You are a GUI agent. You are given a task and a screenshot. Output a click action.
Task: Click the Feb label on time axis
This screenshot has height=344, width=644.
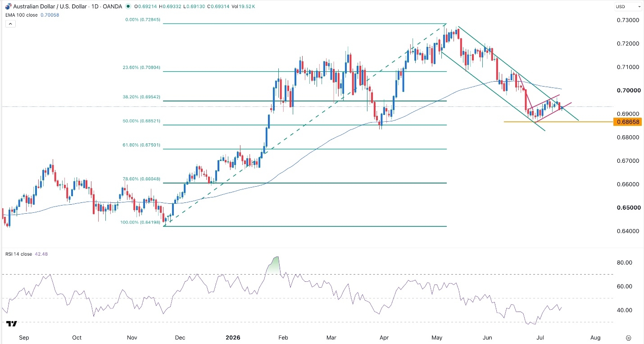coord(283,338)
